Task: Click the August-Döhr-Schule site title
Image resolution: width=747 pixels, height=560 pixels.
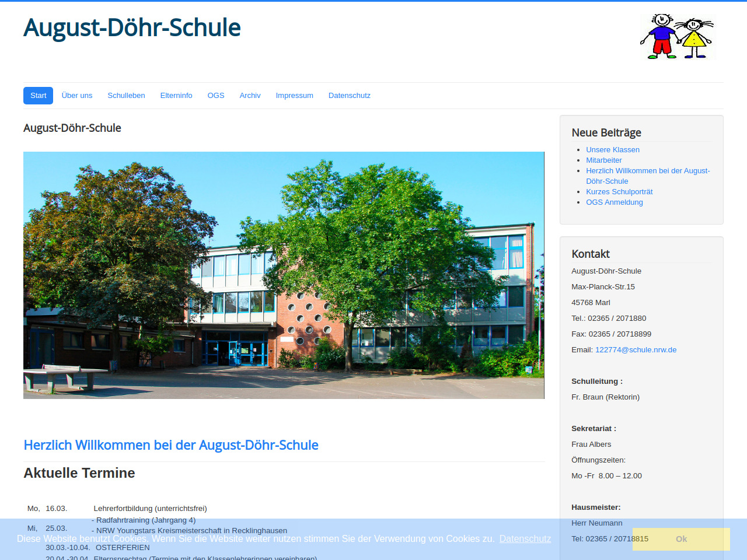Action: coord(132,27)
